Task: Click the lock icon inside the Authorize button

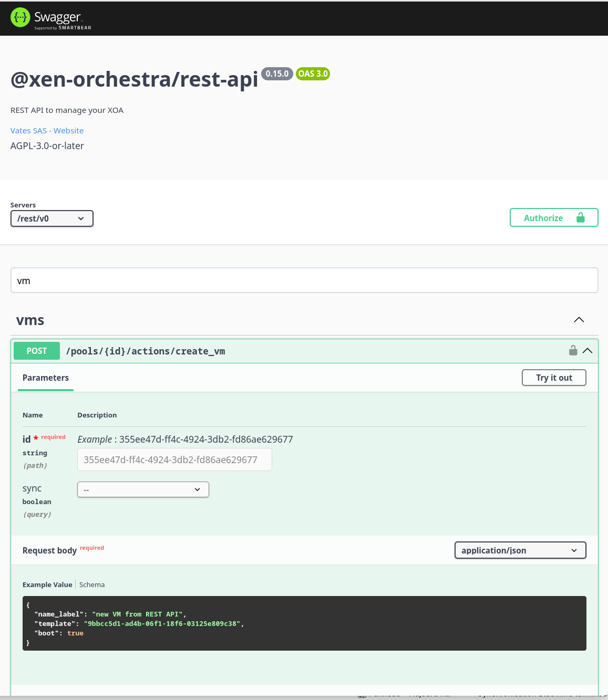Action: 580,217
